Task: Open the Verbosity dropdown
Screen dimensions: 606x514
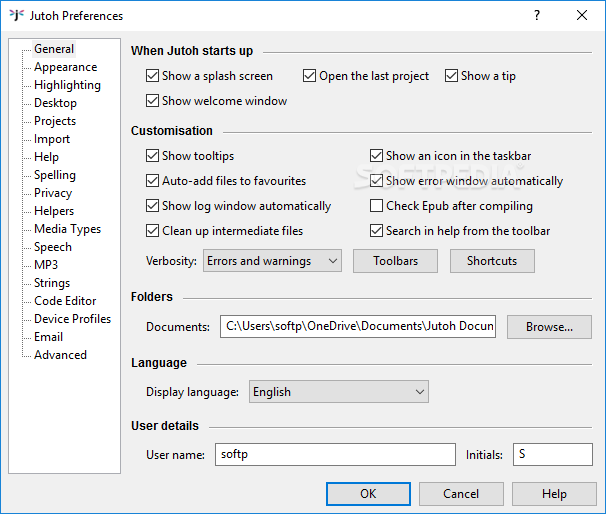Action: click(x=272, y=261)
